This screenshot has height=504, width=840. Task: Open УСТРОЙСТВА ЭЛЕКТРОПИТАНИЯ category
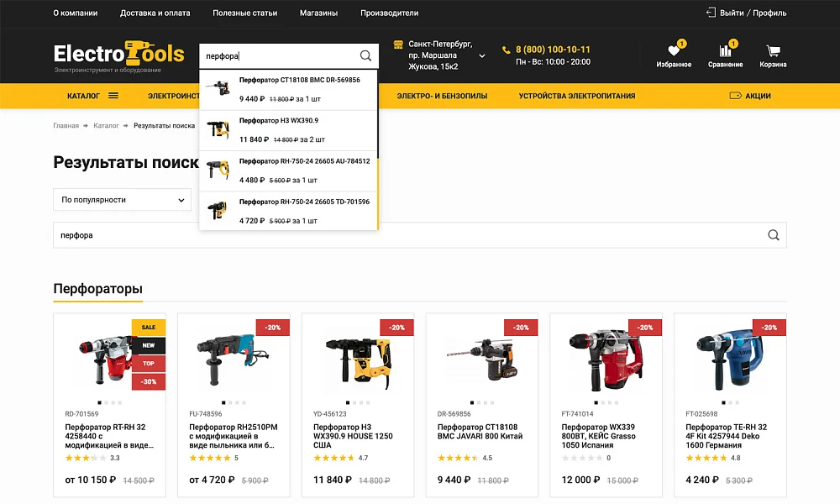577,96
